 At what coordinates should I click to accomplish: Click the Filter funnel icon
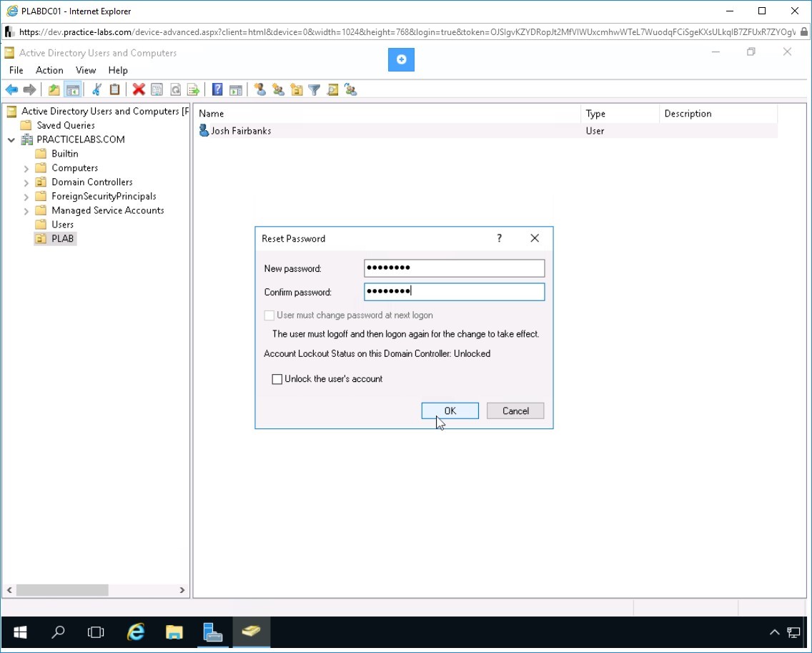point(315,89)
